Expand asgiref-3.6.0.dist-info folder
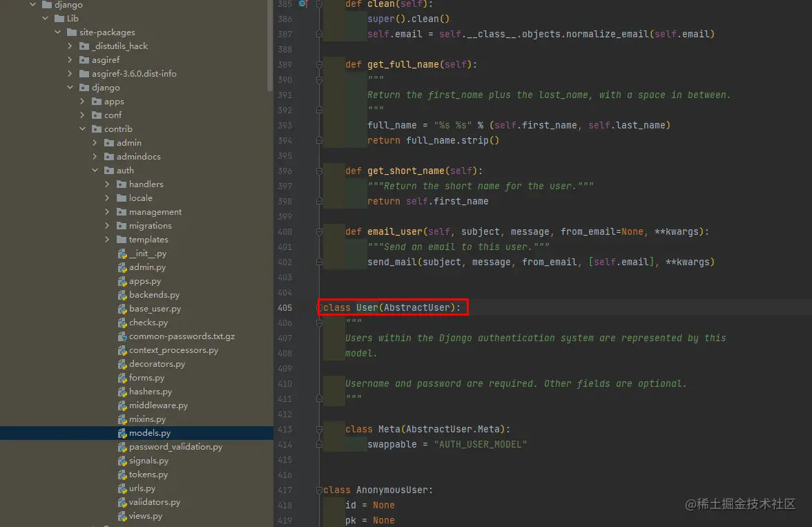Image resolution: width=812 pixels, height=527 pixels. click(x=70, y=74)
